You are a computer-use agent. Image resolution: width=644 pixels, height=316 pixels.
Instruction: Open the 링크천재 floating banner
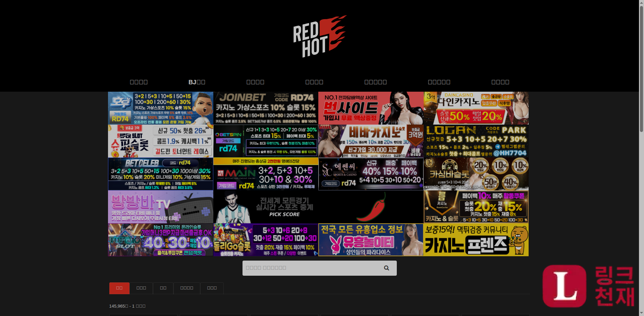click(588, 286)
